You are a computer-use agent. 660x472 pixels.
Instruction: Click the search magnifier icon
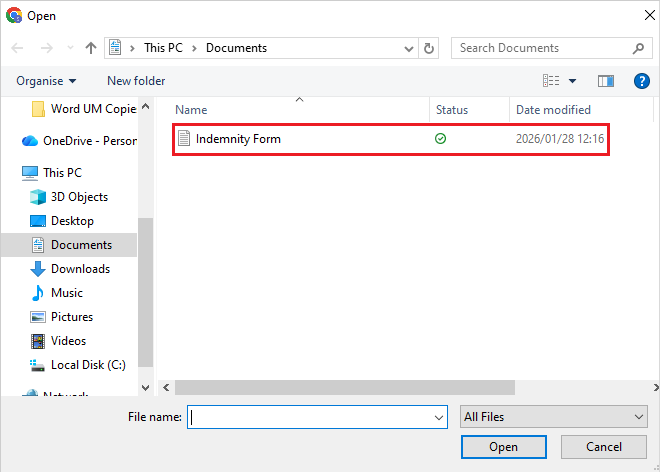pyautogui.click(x=639, y=48)
